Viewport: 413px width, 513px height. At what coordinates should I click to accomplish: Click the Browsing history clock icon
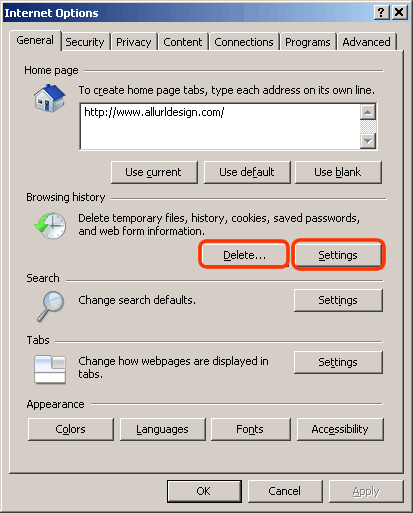tap(50, 225)
